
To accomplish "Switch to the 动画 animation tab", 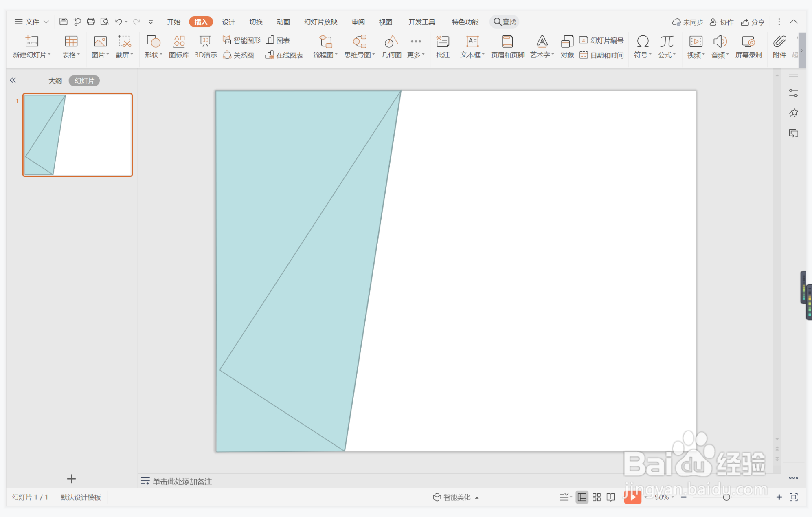I will pos(283,22).
